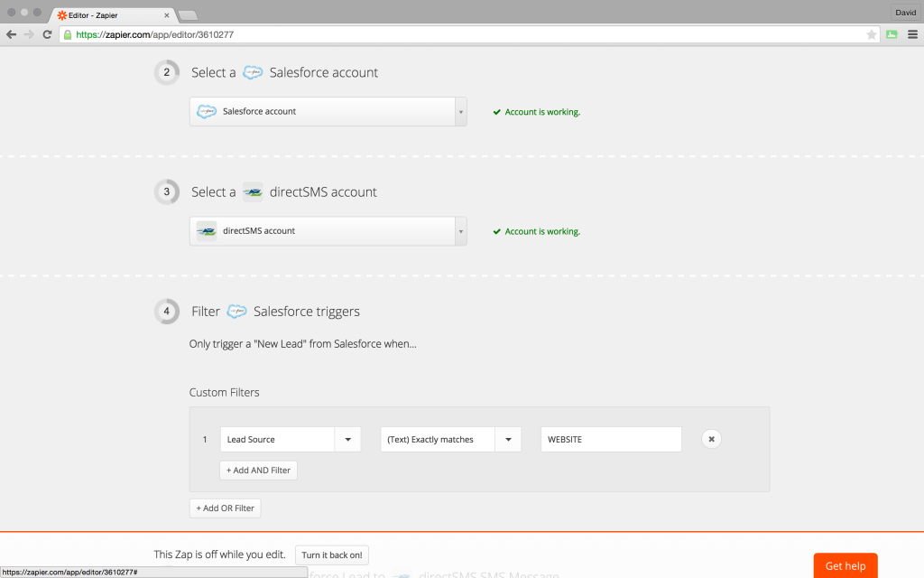Remove filter row 1 with the X button
Viewport: 924px width, 578px height.
tap(711, 440)
